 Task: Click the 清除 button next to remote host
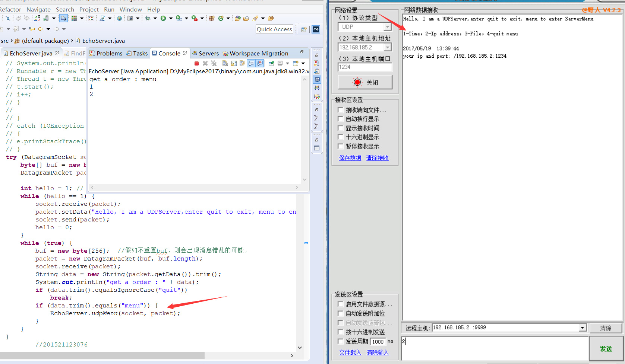[606, 328]
